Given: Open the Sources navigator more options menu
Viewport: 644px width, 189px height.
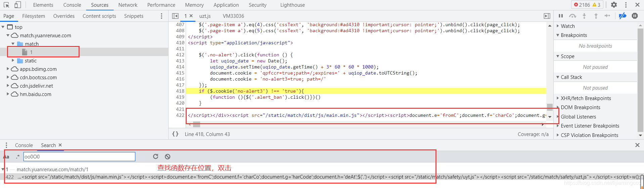Looking at the screenshot, I should pos(162,16).
